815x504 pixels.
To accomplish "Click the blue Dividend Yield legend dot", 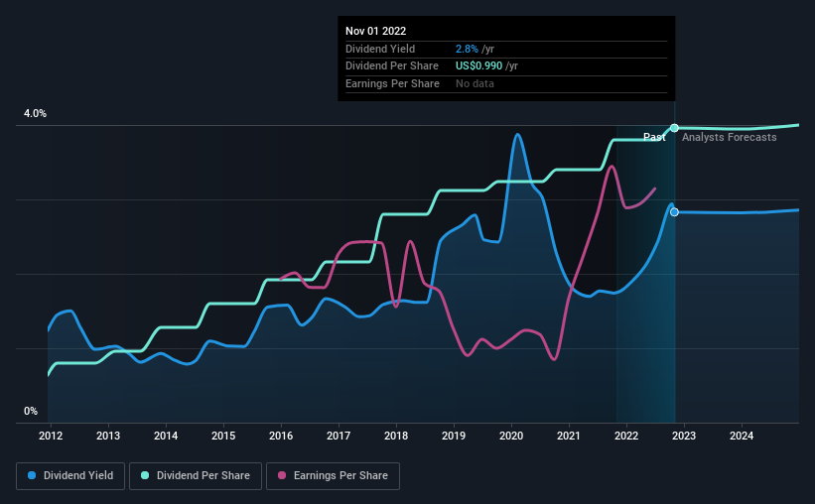I will pos(32,475).
